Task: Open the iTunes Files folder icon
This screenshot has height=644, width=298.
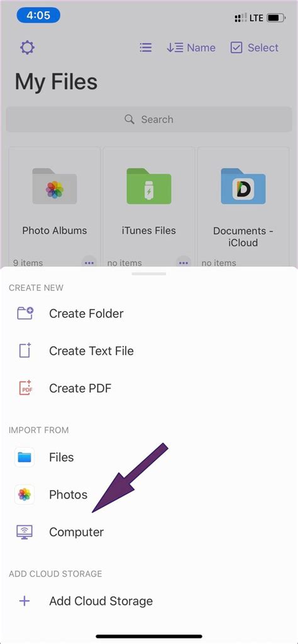Action: click(x=149, y=185)
